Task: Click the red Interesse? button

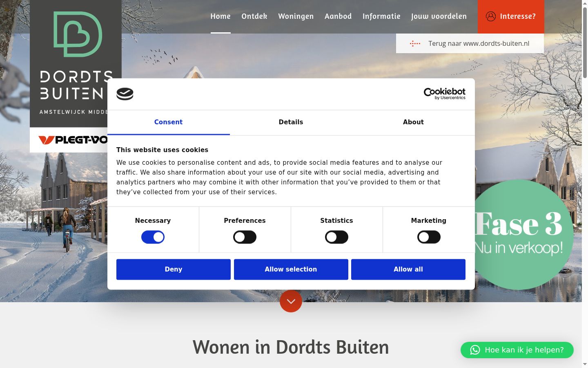Action: [x=511, y=17]
